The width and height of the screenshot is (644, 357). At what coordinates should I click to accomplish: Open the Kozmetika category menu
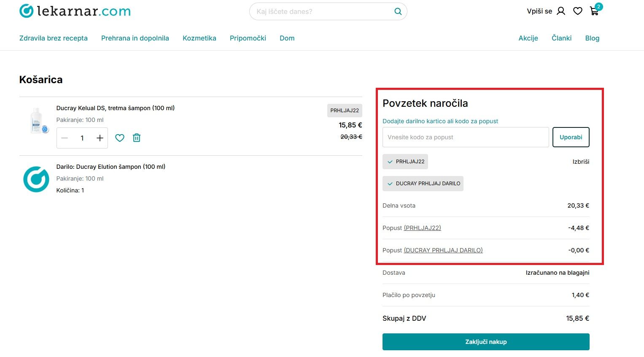199,38
